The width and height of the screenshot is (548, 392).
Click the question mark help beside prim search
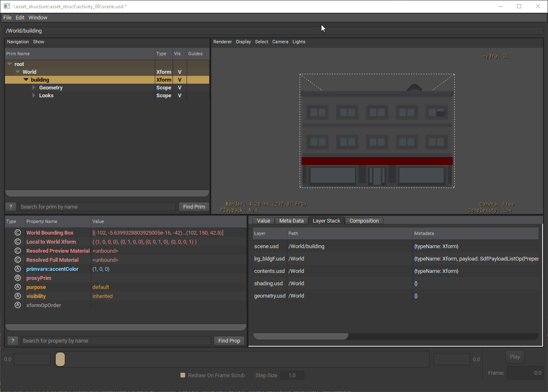(11, 207)
